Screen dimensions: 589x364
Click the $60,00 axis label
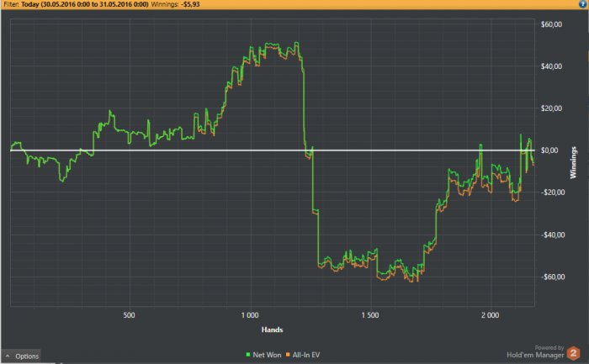(551, 24)
